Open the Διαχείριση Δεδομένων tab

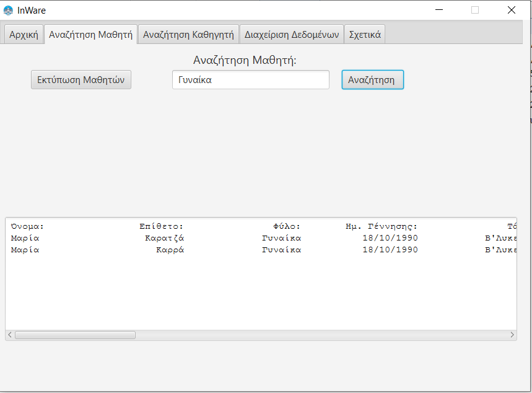pyautogui.click(x=292, y=35)
